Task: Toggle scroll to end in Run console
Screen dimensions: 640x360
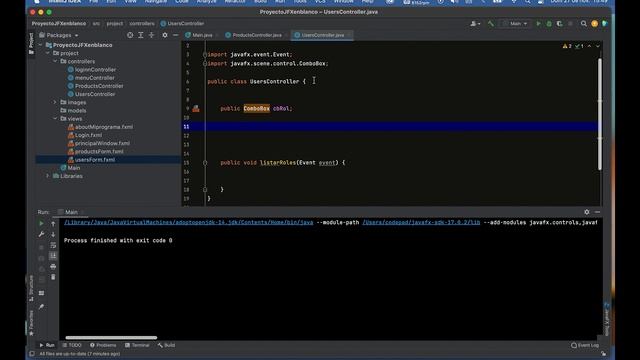Action: coord(53,256)
